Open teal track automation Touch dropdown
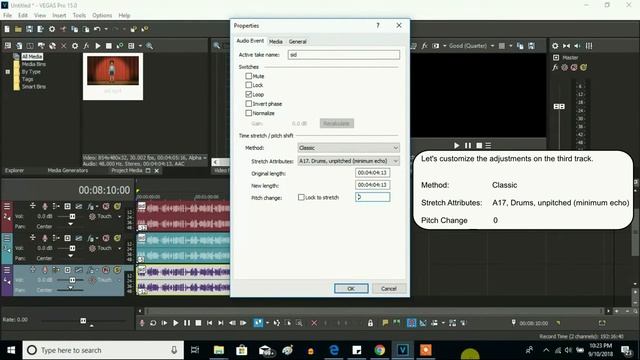 click(120, 248)
